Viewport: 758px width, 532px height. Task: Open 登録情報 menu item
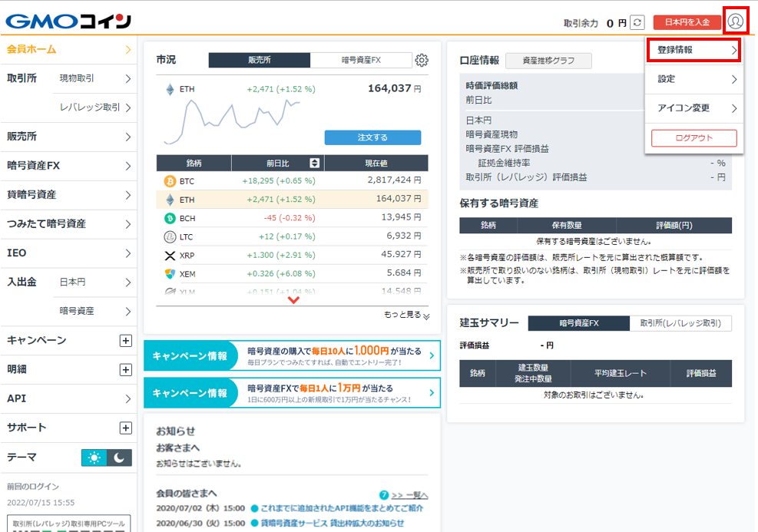point(693,50)
